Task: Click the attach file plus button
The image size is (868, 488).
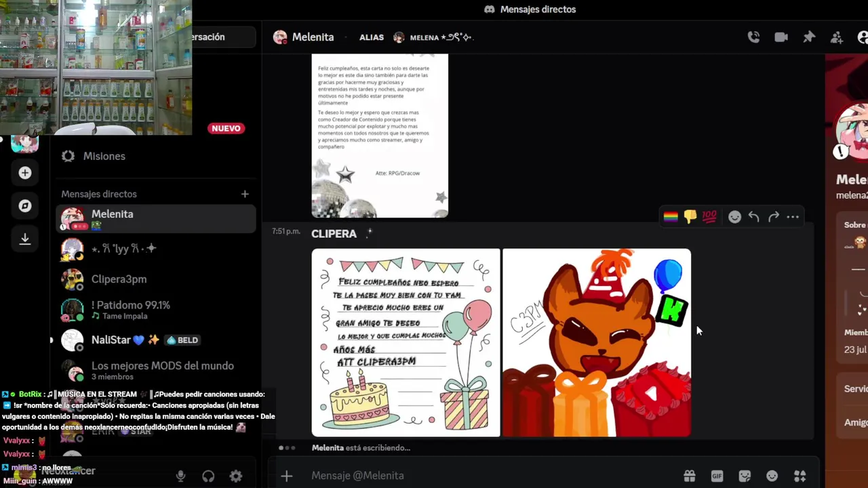Action: click(x=287, y=476)
